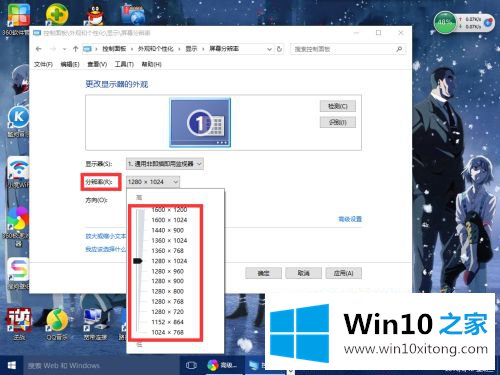
Task: Open the which display settings should I choose link
Action: click(106, 249)
